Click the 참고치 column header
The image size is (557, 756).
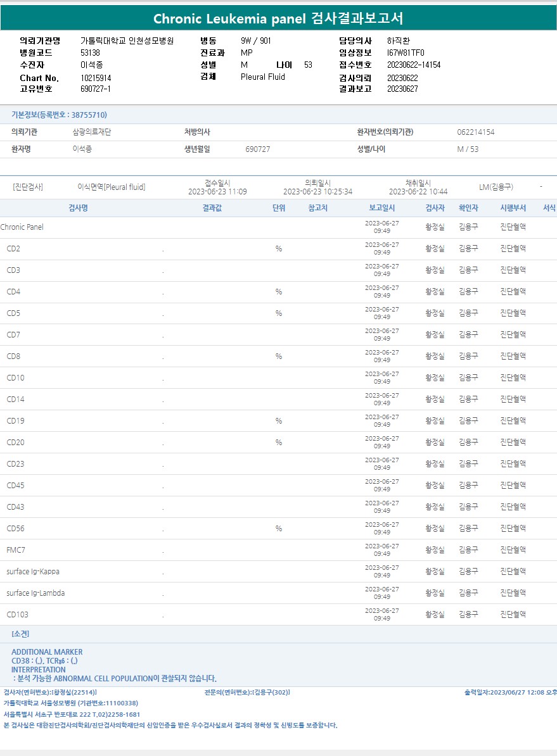(x=317, y=208)
